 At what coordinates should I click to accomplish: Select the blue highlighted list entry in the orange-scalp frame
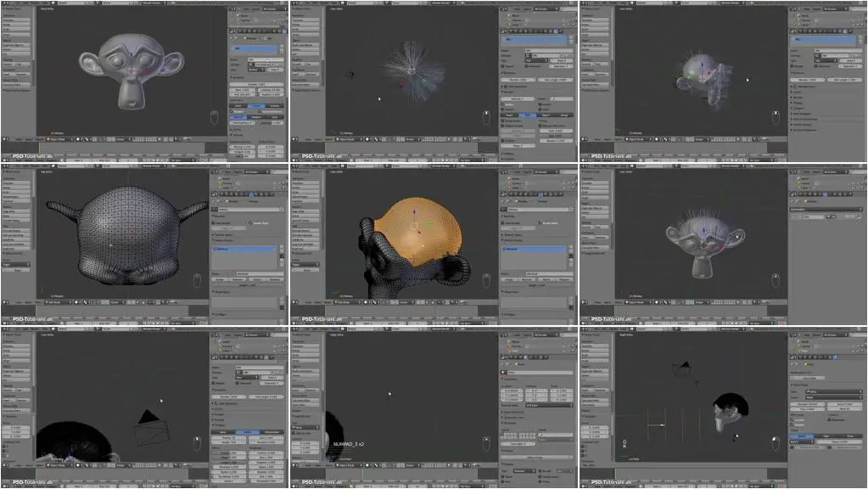[533, 250]
